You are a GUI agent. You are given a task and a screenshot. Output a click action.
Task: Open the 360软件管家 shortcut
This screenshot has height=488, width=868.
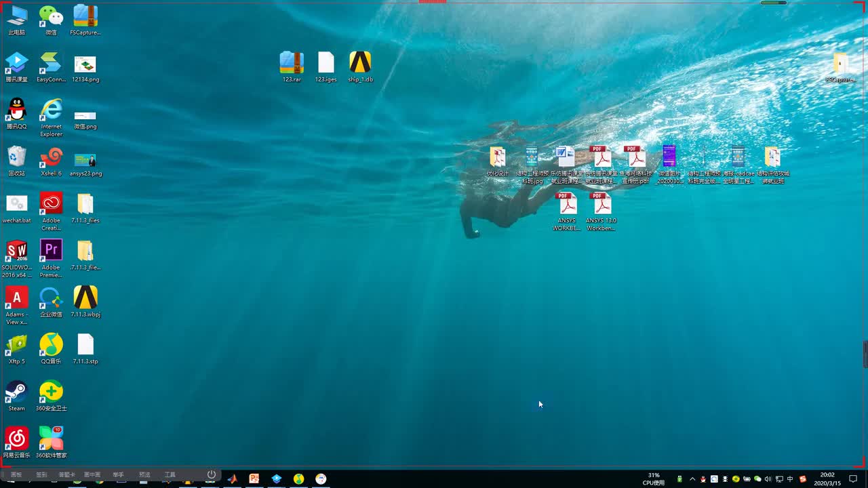51,443
